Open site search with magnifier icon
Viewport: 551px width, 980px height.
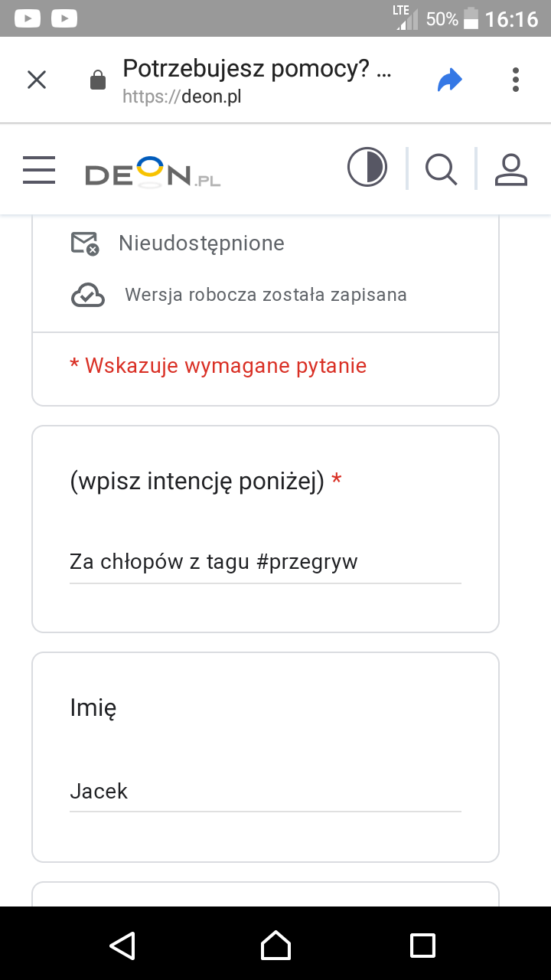tap(441, 169)
